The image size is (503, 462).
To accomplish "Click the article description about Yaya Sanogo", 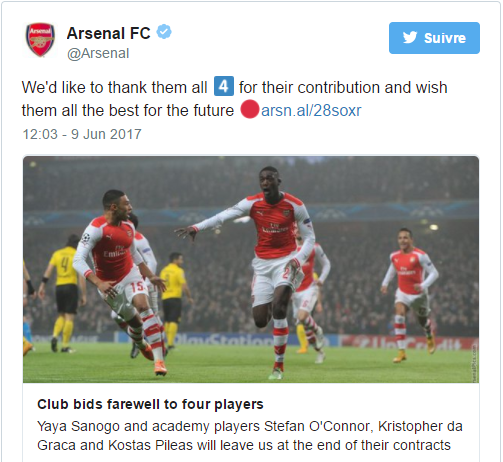I will pyautogui.click(x=250, y=436).
